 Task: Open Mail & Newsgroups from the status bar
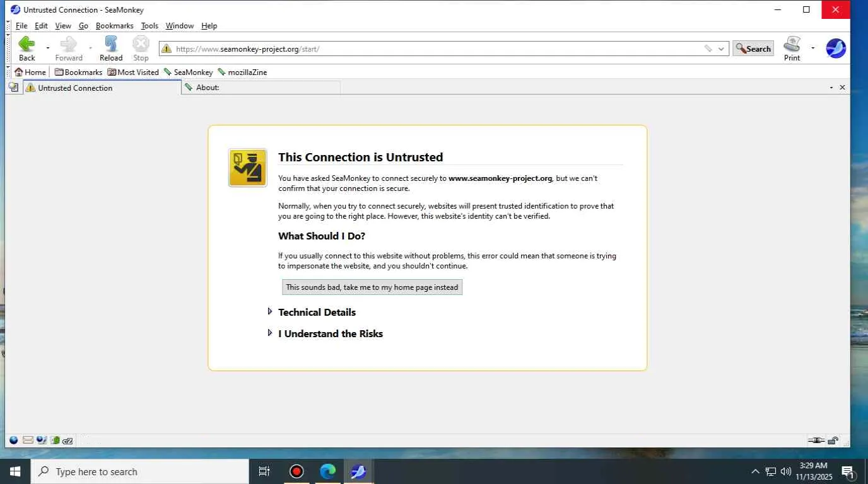(x=28, y=440)
